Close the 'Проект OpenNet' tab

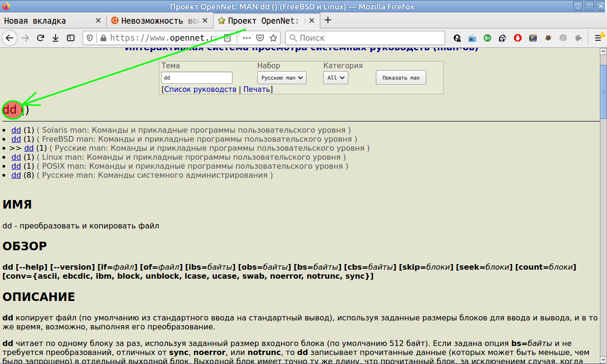click(312, 21)
